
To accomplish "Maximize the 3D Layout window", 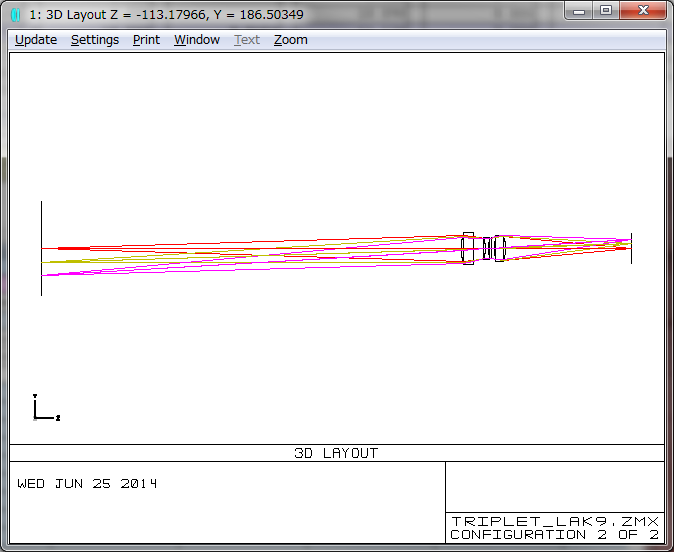I will pyautogui.click(x=606, y=11).
